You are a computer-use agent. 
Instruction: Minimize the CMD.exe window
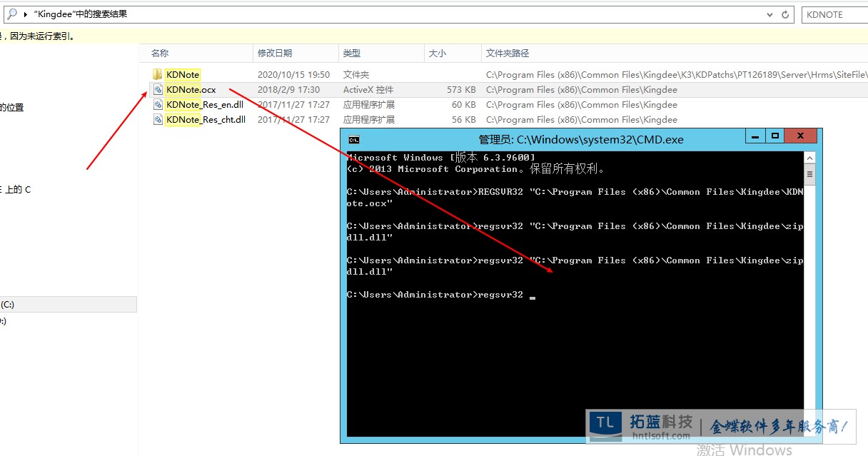pyautogui.click(x=755, y=136)
